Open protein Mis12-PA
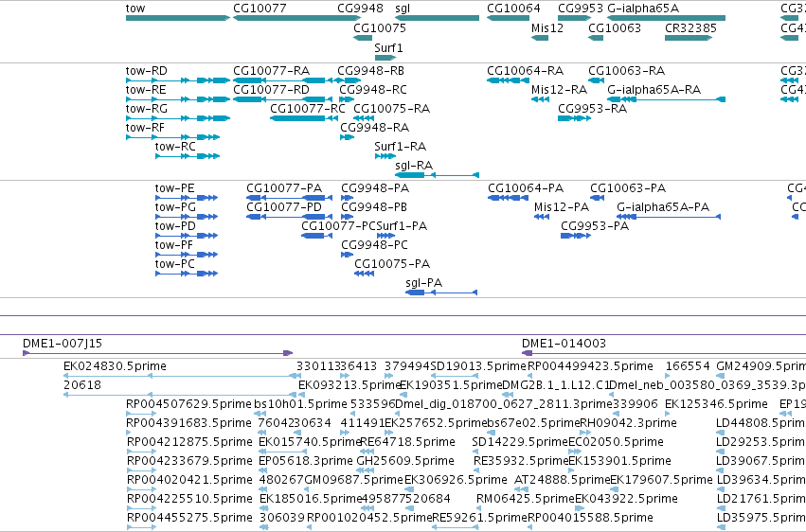 pyautogui.click(x=562, y=207)
